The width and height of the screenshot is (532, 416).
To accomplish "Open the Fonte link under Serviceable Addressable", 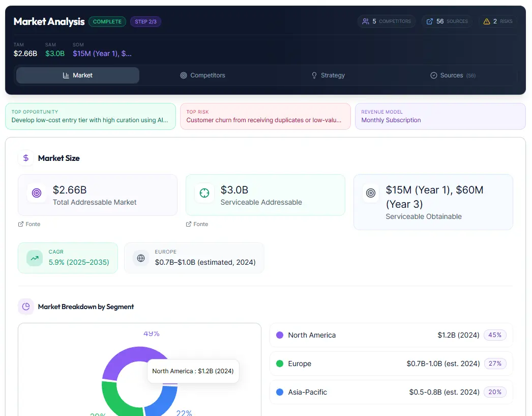I will [x=197, y=224].
